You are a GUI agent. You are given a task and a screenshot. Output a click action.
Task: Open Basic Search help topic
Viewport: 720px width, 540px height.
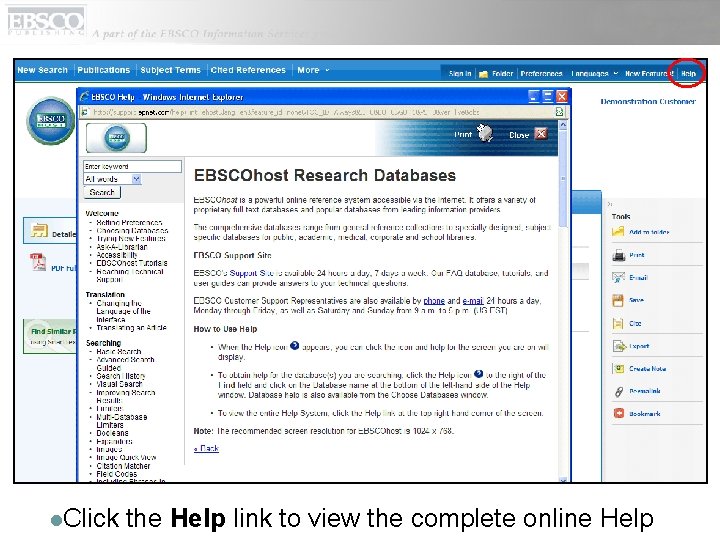click(x=118, y=352)
